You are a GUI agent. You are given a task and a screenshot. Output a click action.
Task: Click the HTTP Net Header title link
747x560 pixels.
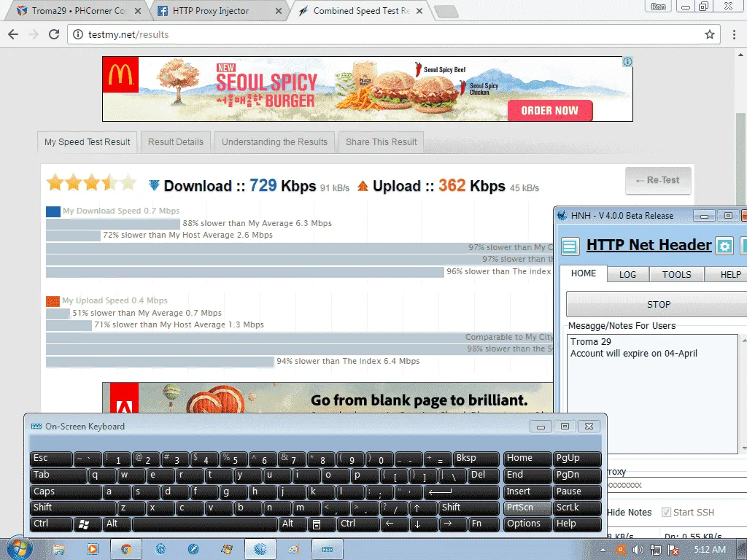649,245
